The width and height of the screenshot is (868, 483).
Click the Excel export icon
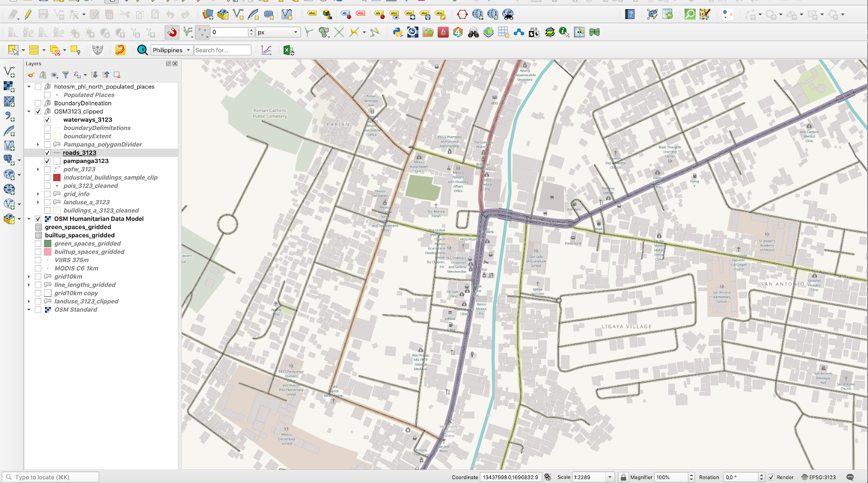tap(289, 50)
